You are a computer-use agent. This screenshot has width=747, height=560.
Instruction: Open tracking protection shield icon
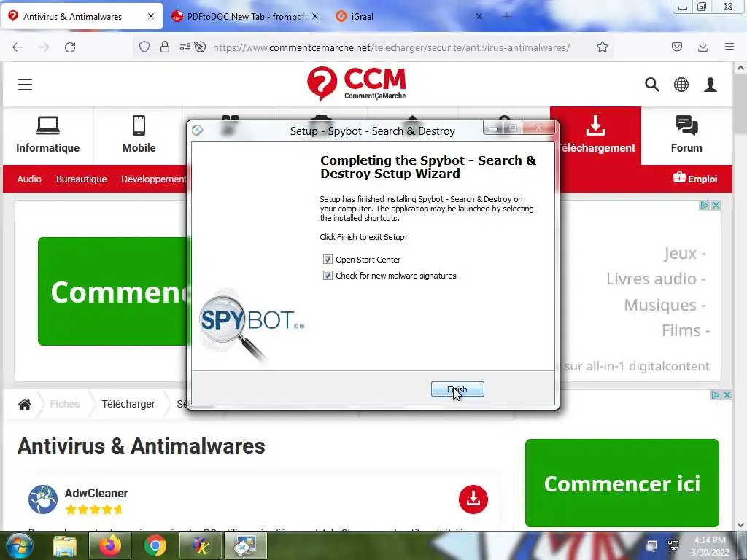coord(144,47)
